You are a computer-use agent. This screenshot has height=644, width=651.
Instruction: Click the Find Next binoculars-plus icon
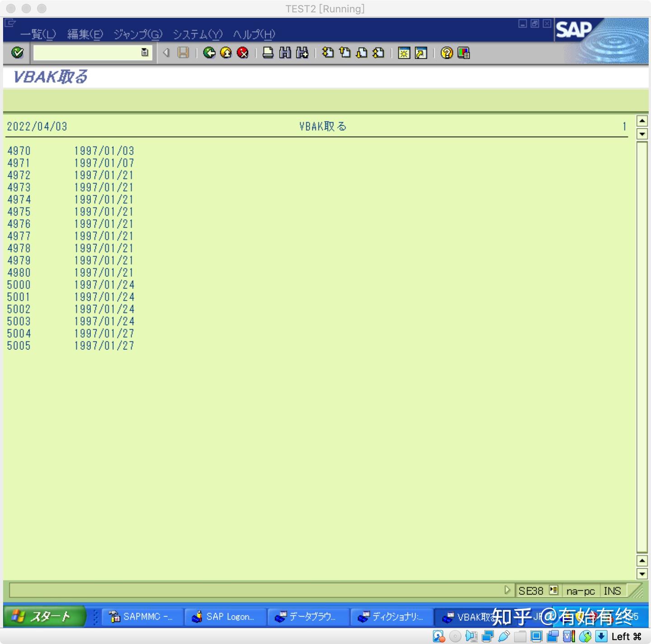tap(302, 53)
